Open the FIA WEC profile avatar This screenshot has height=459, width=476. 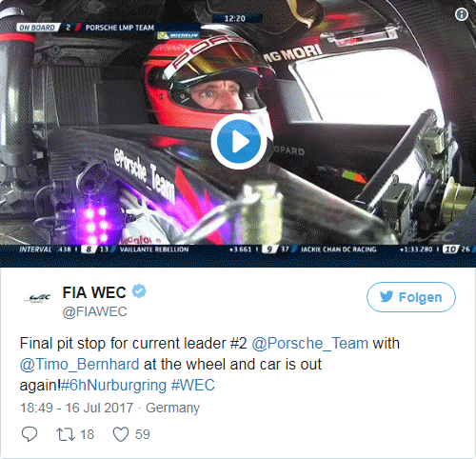coord(37,297)
